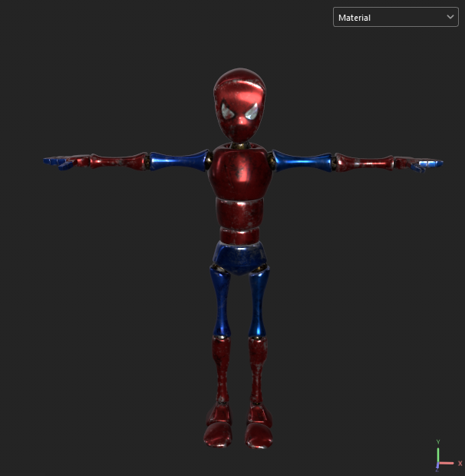This screenshot has width=465, height=476.
Task: Click the blue pelvis section of the robot
Action: pos(239,258)
